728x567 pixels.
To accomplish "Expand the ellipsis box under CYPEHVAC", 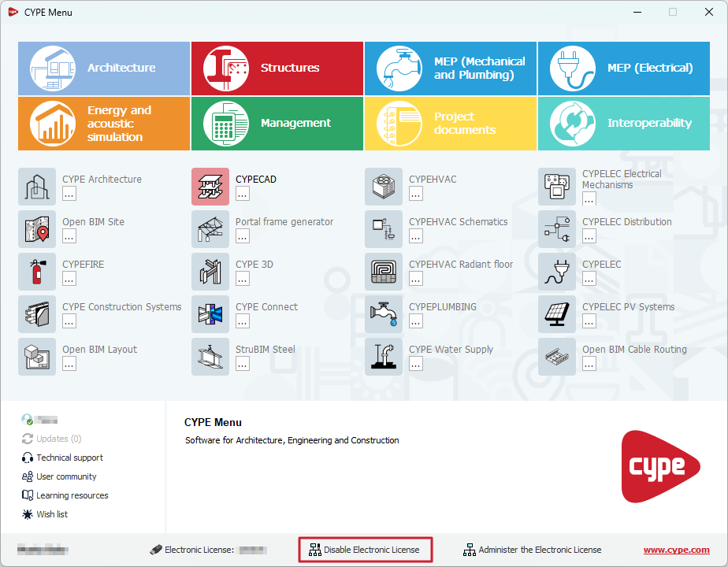I will [x=416, y=194].
